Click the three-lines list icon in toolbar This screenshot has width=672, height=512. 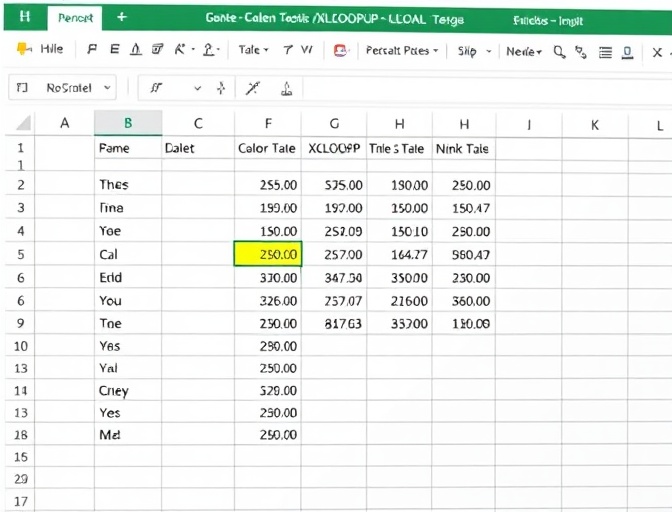pos(605,53)
